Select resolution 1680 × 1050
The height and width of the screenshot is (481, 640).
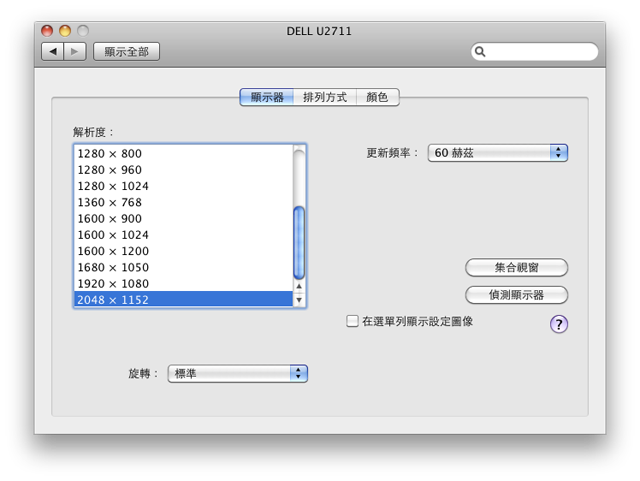(x=184, y=267)
